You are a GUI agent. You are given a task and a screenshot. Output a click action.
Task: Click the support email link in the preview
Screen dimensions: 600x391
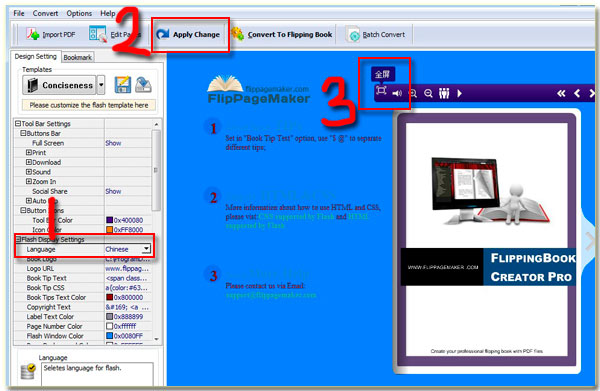pos(271,295)
